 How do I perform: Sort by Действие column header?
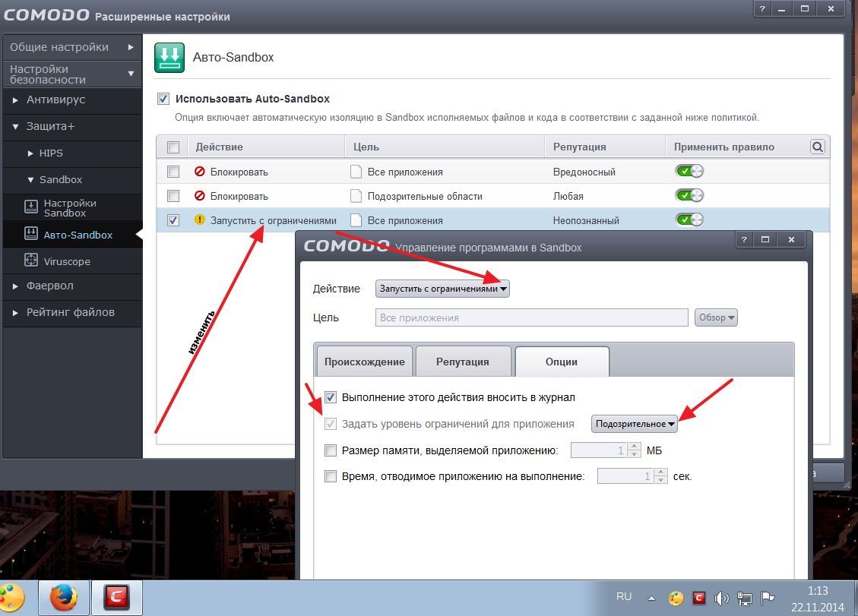267,147
